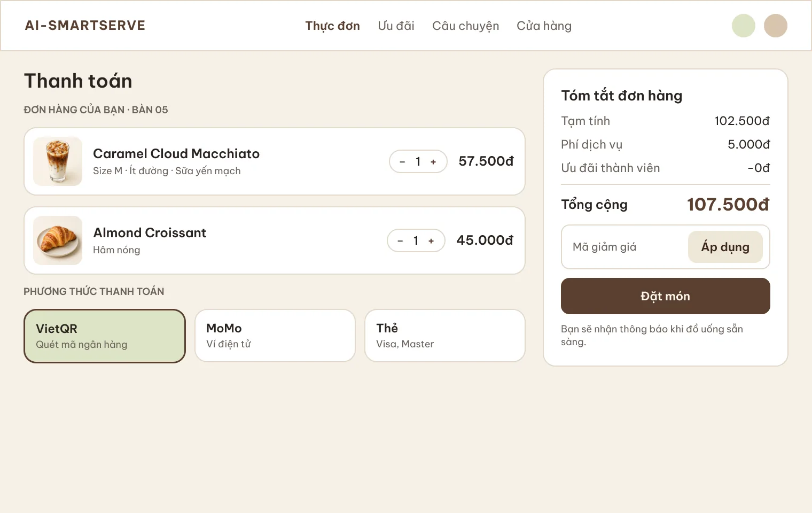Click the 107.500đ total amount
Image resolution: width=812 pixels, height=513 pixels.
(728, 204)
